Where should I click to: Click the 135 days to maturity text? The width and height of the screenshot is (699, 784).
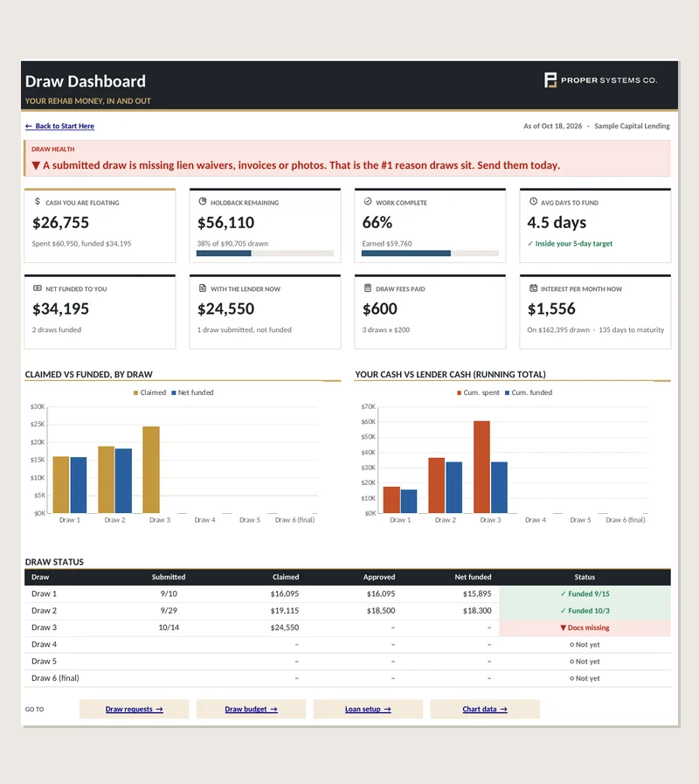632,330
